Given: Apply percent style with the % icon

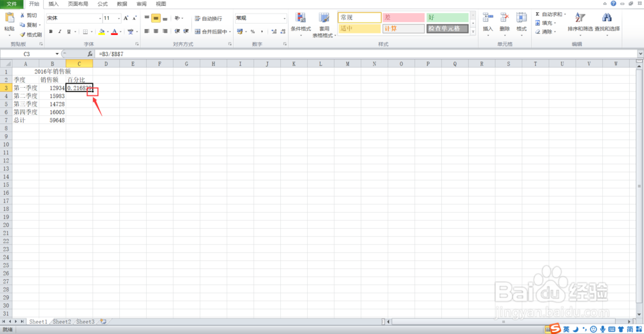Looking at the screenshot, I should click(252, 32).
